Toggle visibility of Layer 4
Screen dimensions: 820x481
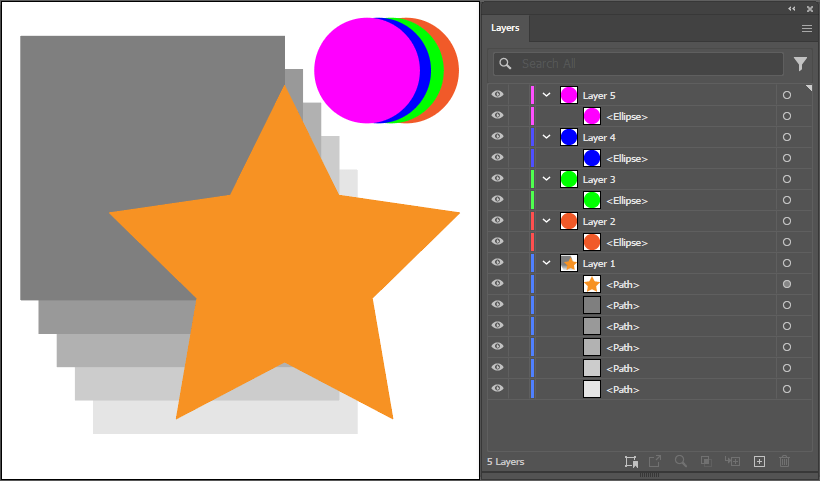(497, 136)
